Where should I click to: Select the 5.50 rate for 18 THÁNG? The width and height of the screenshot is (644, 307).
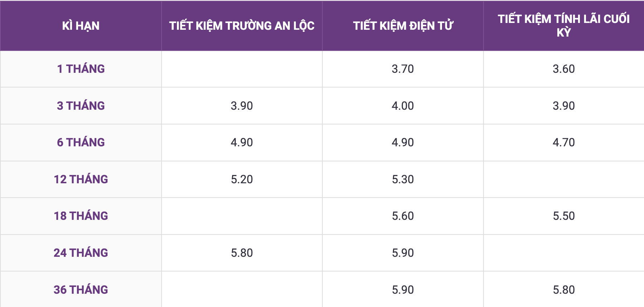click(563, 216)
